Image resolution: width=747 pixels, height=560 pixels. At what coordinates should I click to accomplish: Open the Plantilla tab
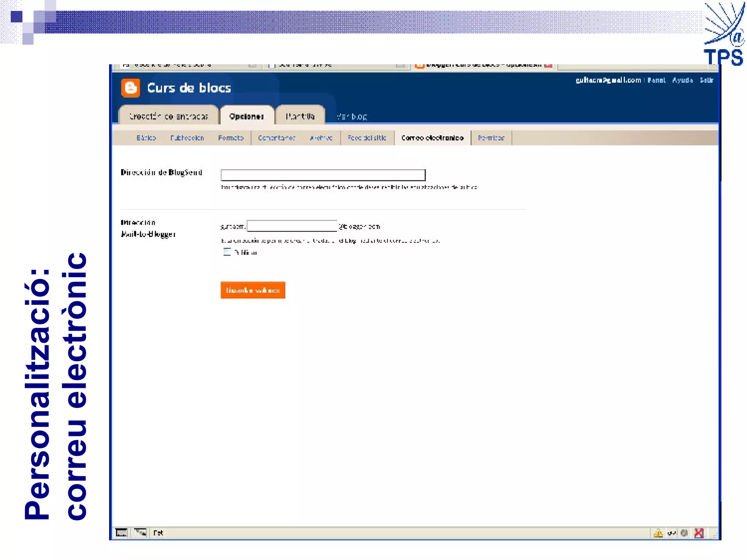(x=300, y=116)
